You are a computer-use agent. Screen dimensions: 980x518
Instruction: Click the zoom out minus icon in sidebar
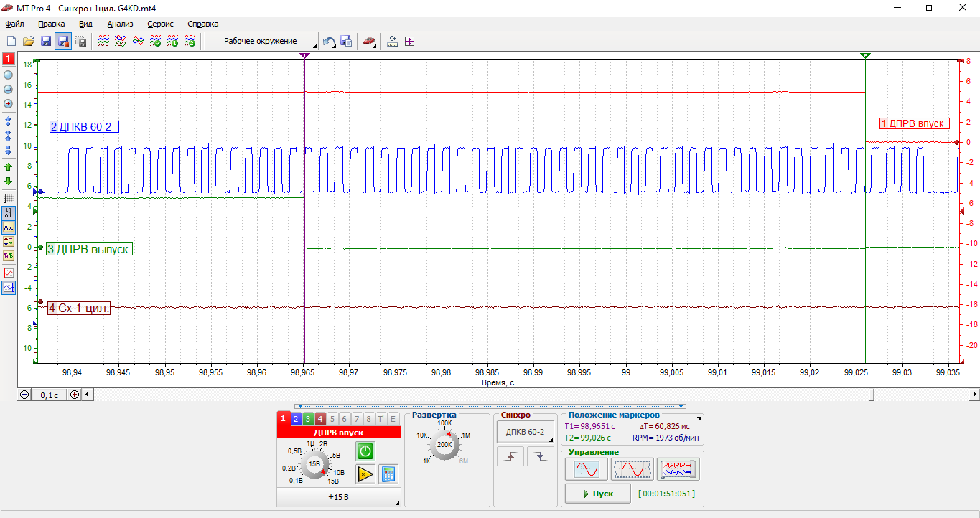pyautogui.click(x=9, y=75)
